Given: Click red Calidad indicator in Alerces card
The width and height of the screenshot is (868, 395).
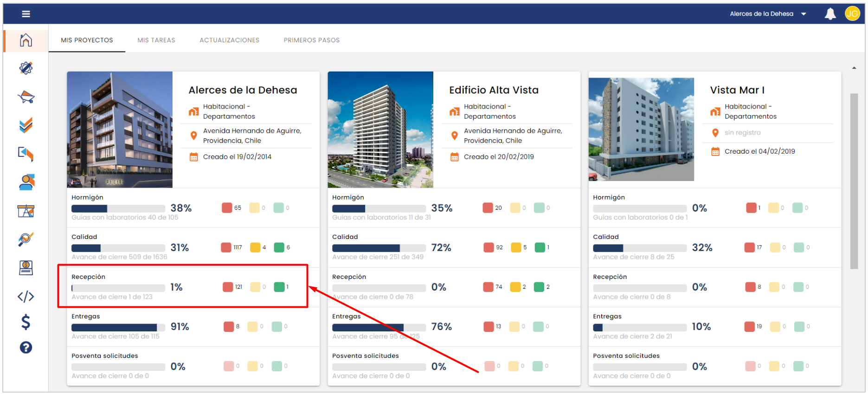Looking at the screenshot, I should (226, 247).
